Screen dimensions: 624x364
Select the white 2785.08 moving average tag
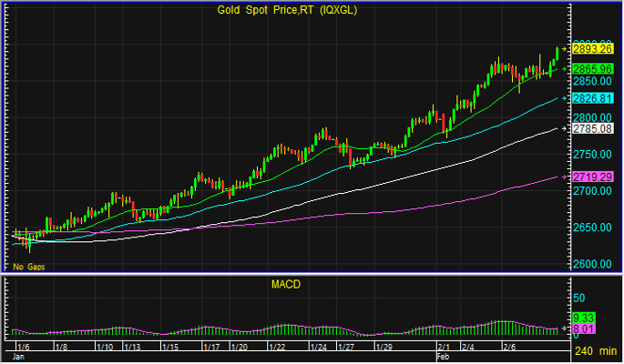coord(590,128)
